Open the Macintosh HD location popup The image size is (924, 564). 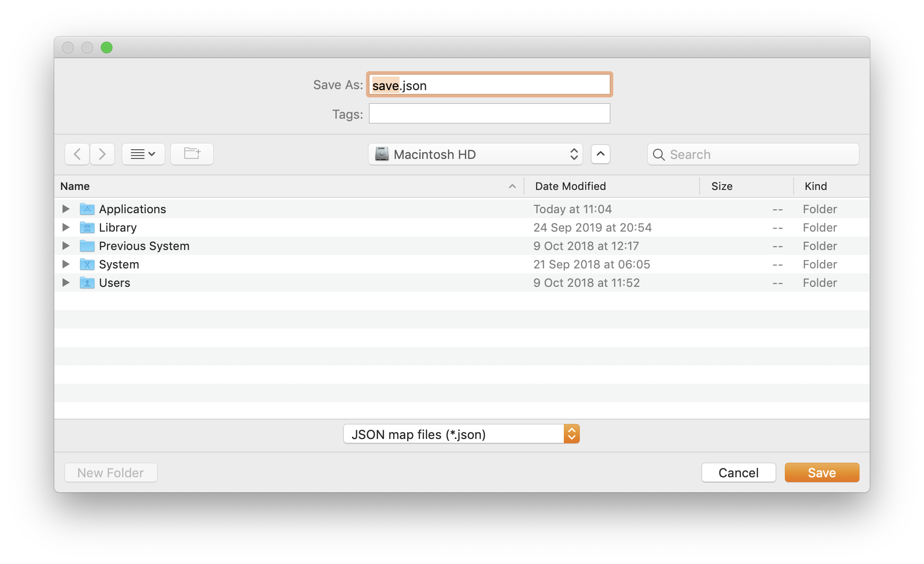tap(475, 154)
